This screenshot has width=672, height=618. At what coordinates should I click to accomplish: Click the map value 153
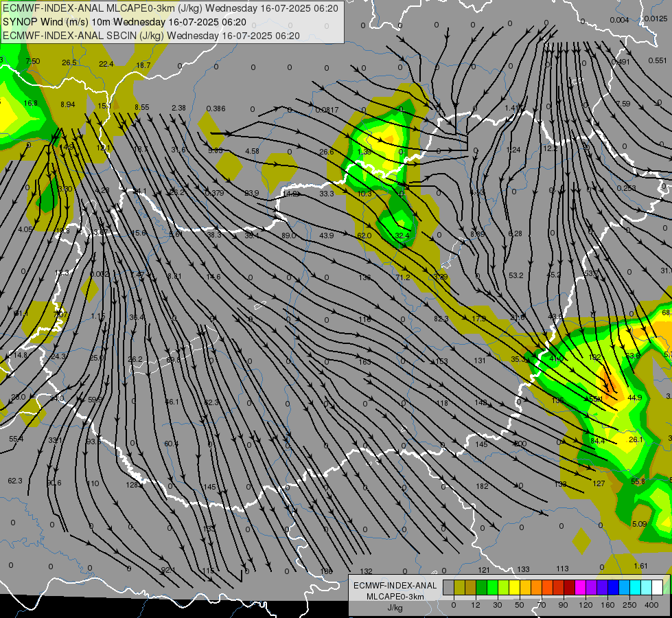(442, 361)
